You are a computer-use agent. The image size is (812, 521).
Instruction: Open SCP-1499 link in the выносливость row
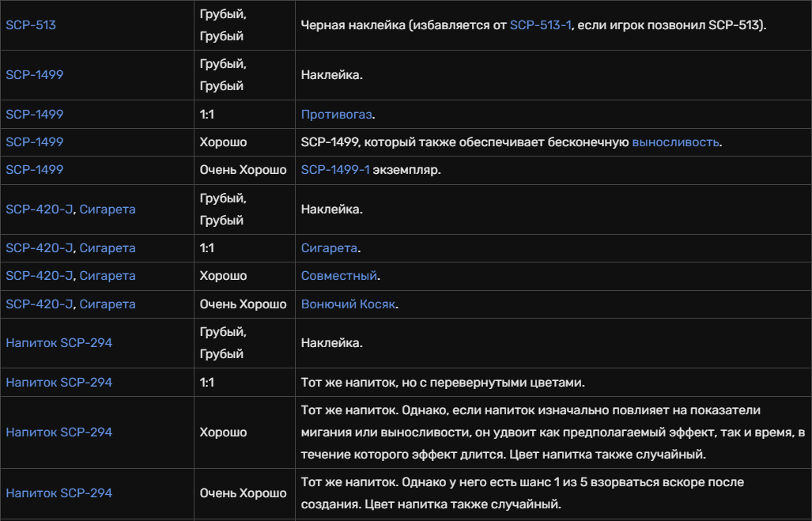[34, 142]
